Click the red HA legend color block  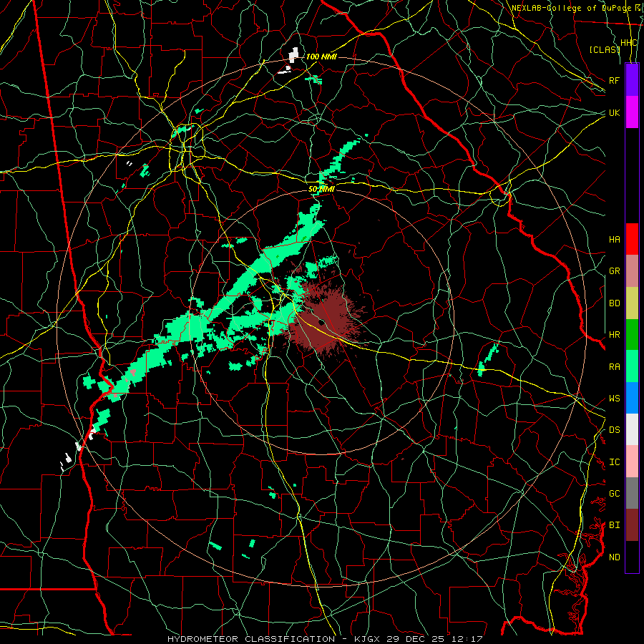(632, 239)
